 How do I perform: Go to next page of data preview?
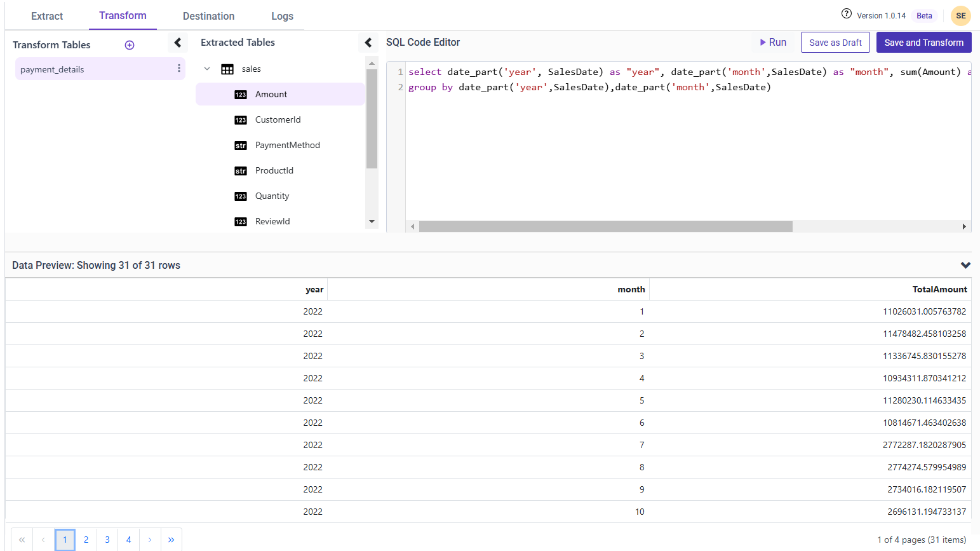[x=150, y=540]
